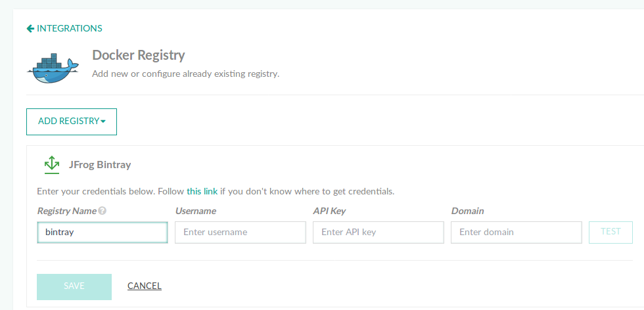This screenshot has height=310, width=644.
Task: Click the API Key field label
Action: pos(329,211)
